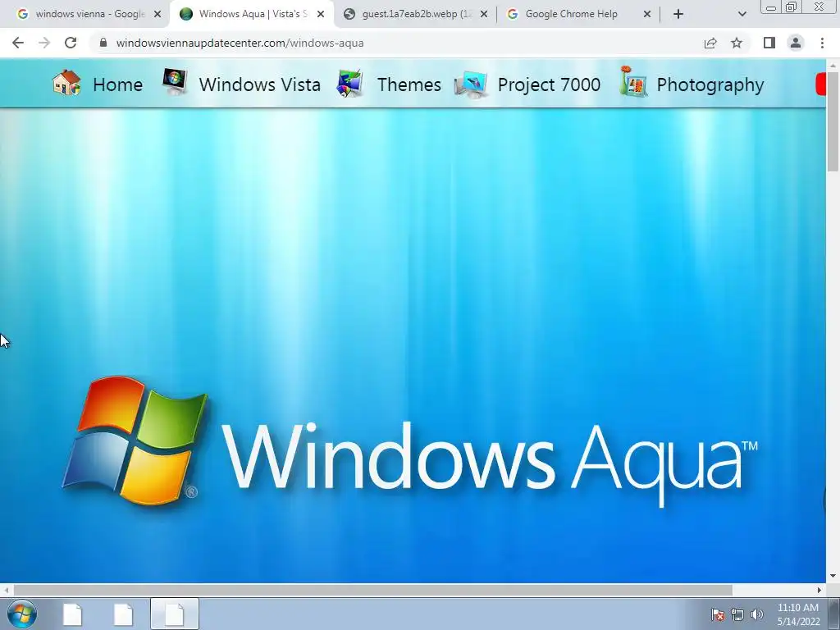This screenshot has width=840, height=630.
Task: Click the Project 7000 icon
Action: pyautogui.click(x=471, y=84)
